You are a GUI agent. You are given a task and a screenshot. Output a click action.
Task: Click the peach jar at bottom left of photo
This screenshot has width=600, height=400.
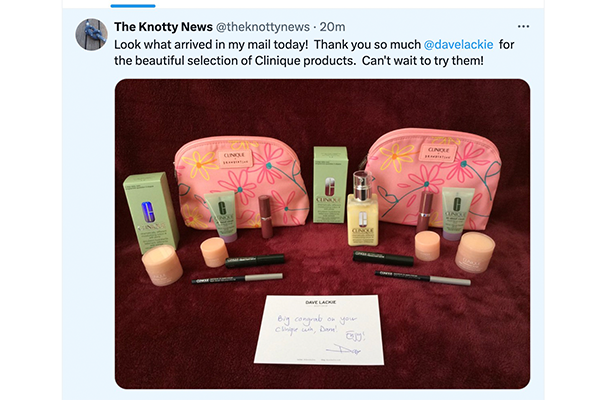coord(162,265)
